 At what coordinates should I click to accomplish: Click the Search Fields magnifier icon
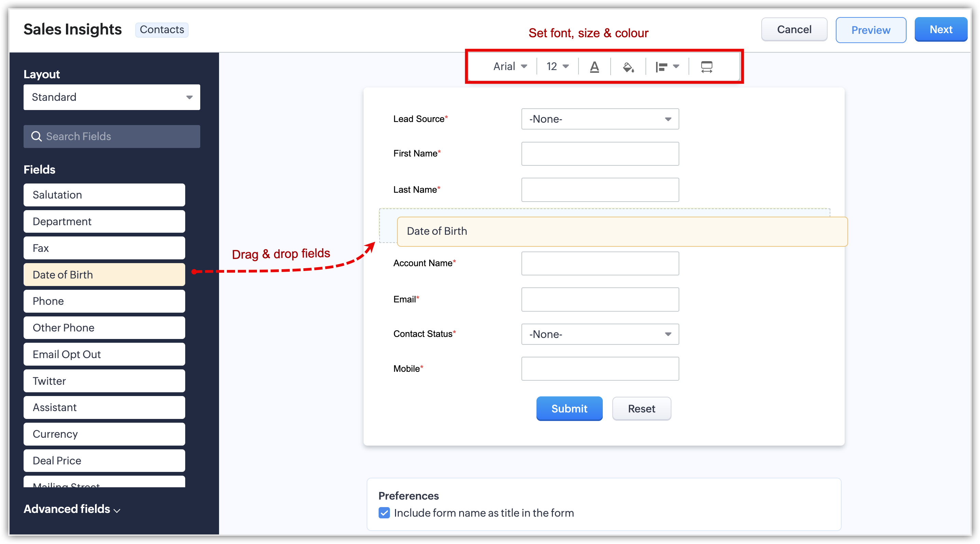tap(37, 136)
